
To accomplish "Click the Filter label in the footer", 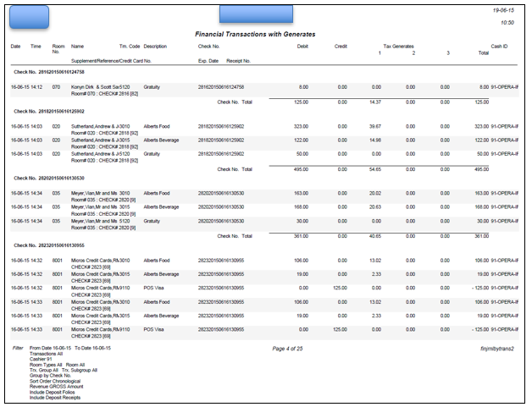I will point(18,349).
